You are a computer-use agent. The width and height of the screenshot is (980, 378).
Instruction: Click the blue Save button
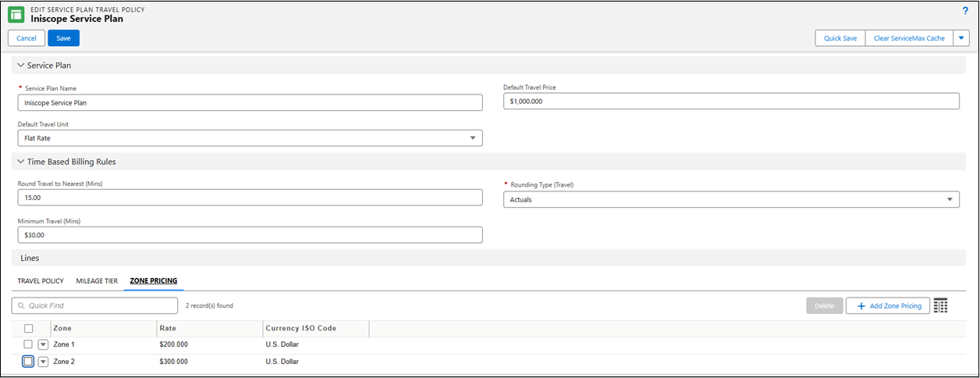63,38
